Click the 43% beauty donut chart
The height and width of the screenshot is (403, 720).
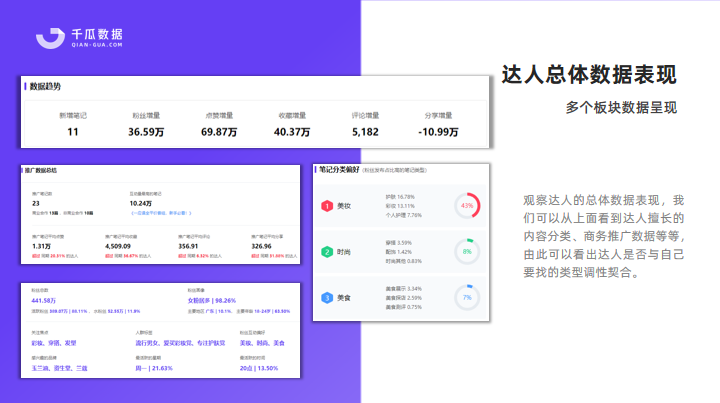click(467, 206)
